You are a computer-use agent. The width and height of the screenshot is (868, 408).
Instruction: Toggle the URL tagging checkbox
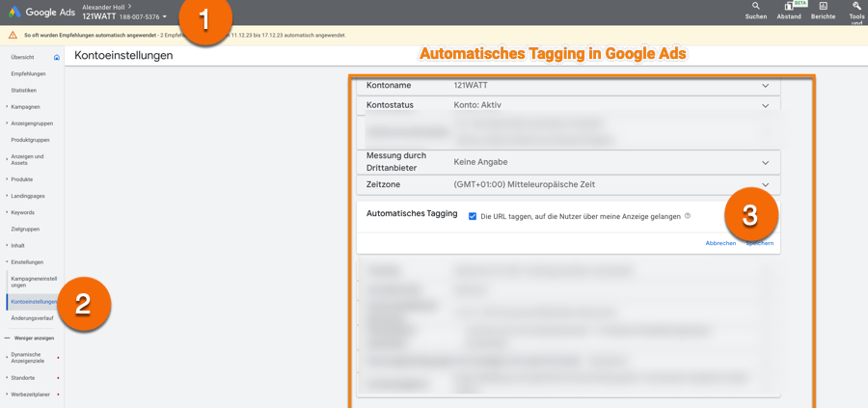click(473, 216)
